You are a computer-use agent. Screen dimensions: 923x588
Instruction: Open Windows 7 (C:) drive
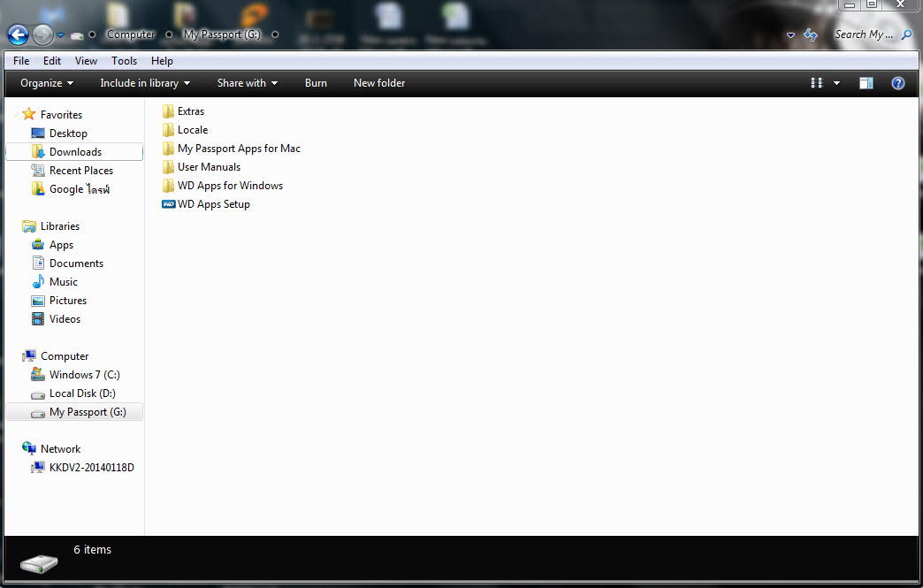[84, 374]
